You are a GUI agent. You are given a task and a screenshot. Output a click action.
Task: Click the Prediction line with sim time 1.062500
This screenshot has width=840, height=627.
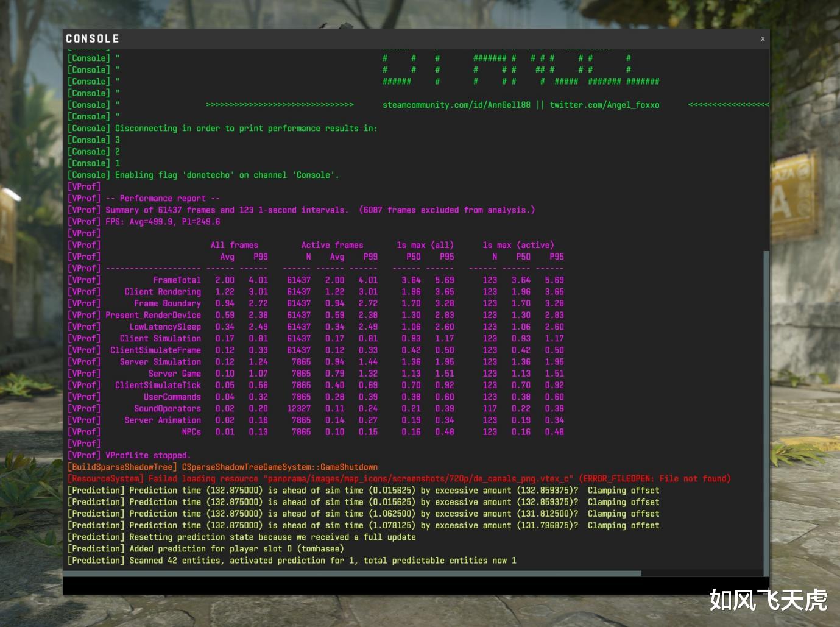[364, 514]
